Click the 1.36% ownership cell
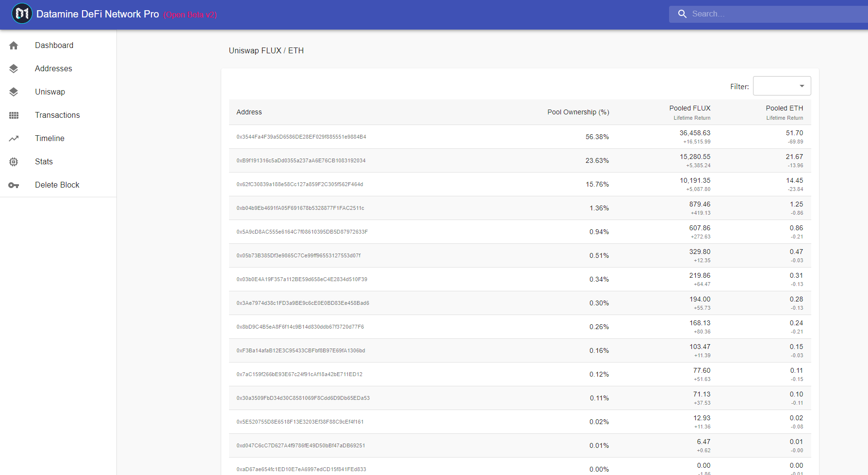 click(x=599, y=208)
